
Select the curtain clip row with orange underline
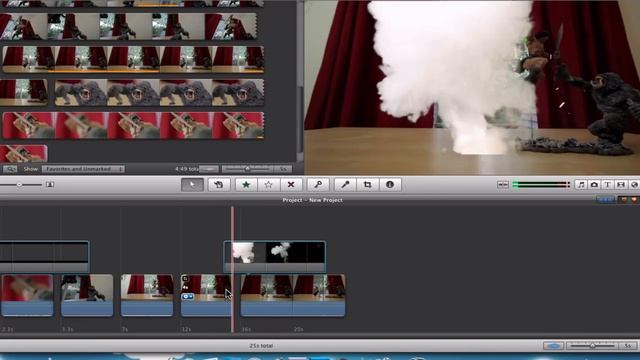(x=133, y=59)
